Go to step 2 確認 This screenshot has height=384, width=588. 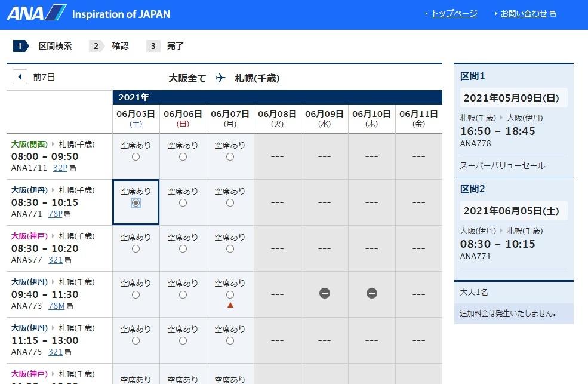pyautogui.click(x=109, y=46)
